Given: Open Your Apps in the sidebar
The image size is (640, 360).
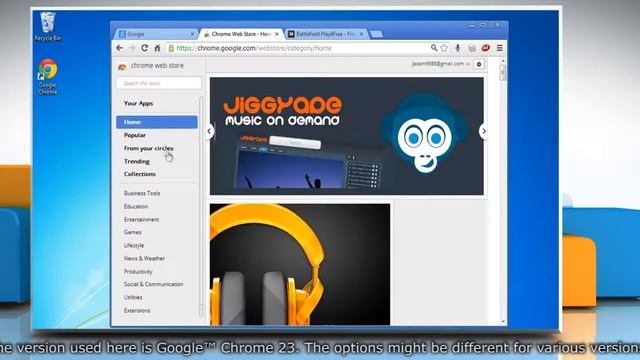Looking at the screenshot, I should [x=138, y=104].
